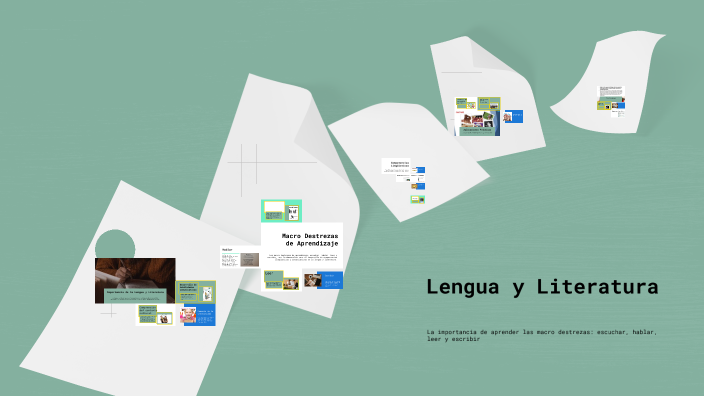Open the blue slide right of Aplicaciones Prácticas
Screen dimensions: 704x396
[513, 116]
